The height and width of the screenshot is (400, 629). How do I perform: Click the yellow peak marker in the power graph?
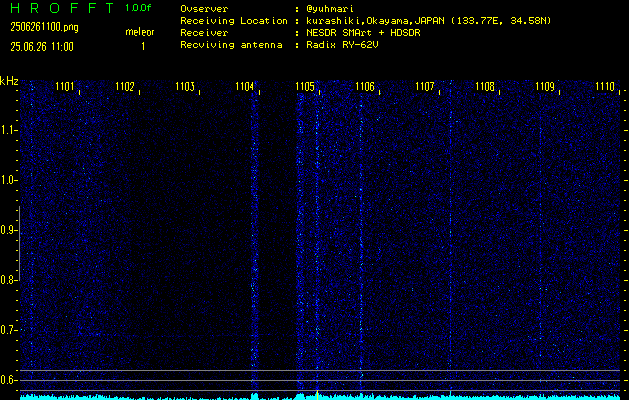coord(317,395)
